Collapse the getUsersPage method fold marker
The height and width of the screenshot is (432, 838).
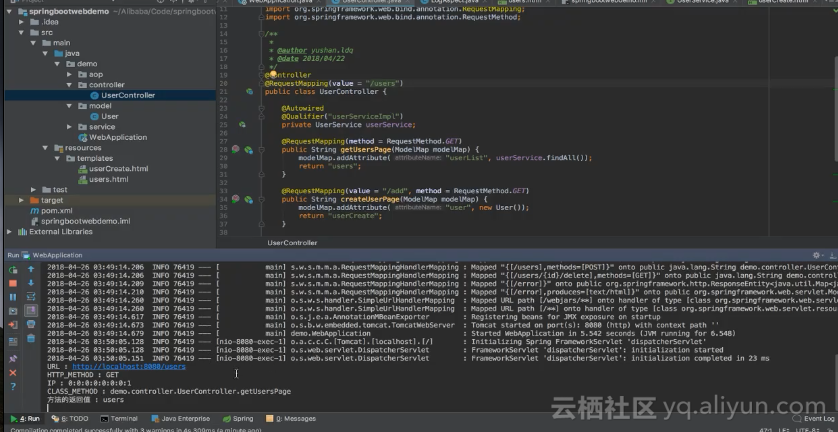[261, 150]
